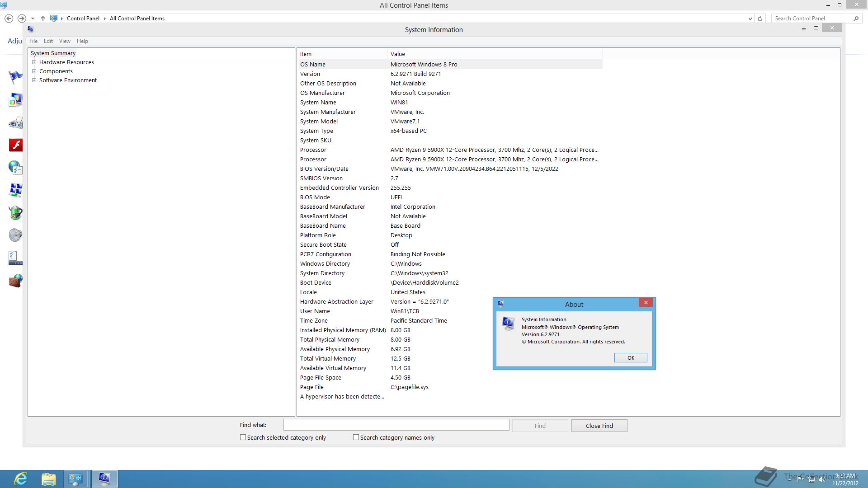Viewport: 868px width, 488px height.
Task: Open File Explorer from the taskbar
Action: pyautogui.click(x=48, y=479)
